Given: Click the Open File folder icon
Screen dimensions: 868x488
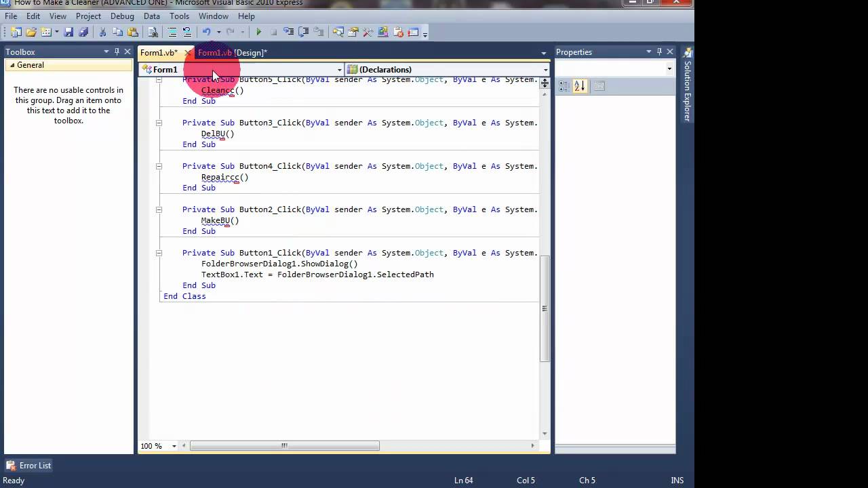Looking at the screenshot, I should pyautogui.click(x=31, y=32).
